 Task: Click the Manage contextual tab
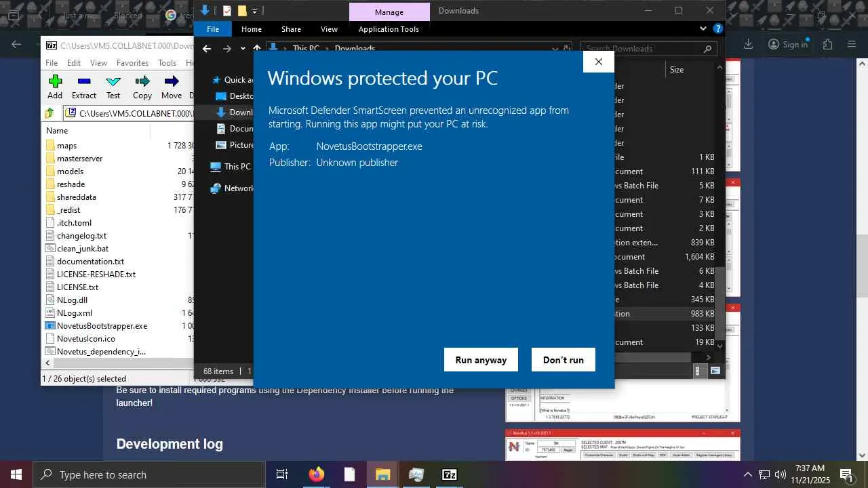(389, 12)
